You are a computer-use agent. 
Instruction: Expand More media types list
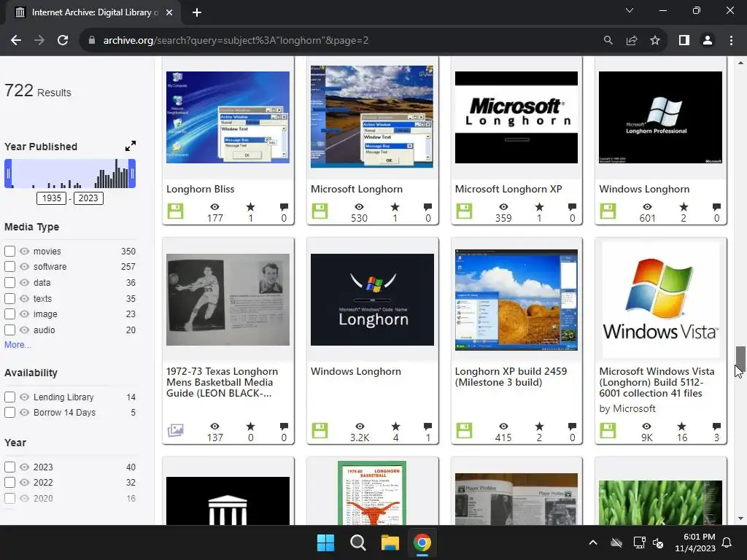pos(18,345)
